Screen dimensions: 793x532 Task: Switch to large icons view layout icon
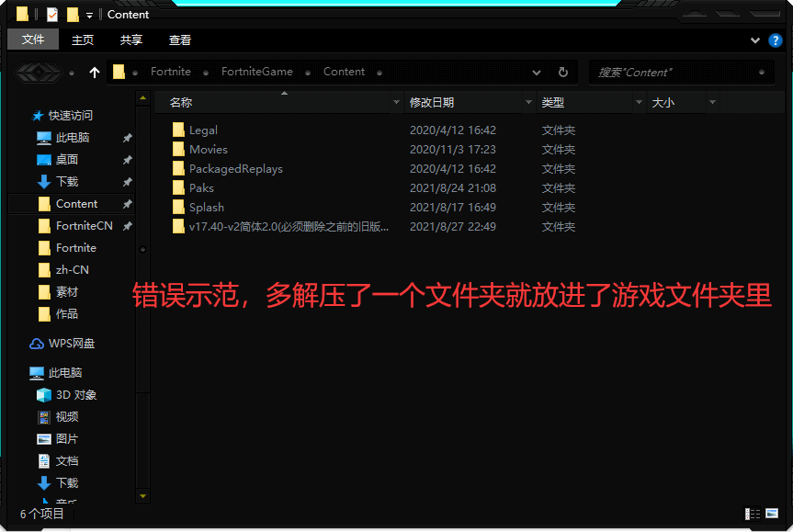(772, 514)
